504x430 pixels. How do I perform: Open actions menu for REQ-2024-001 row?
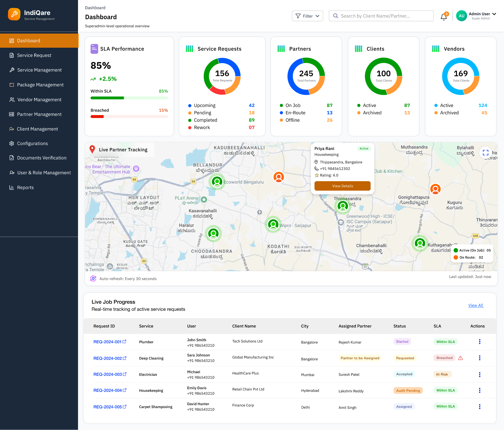point(479,341)
